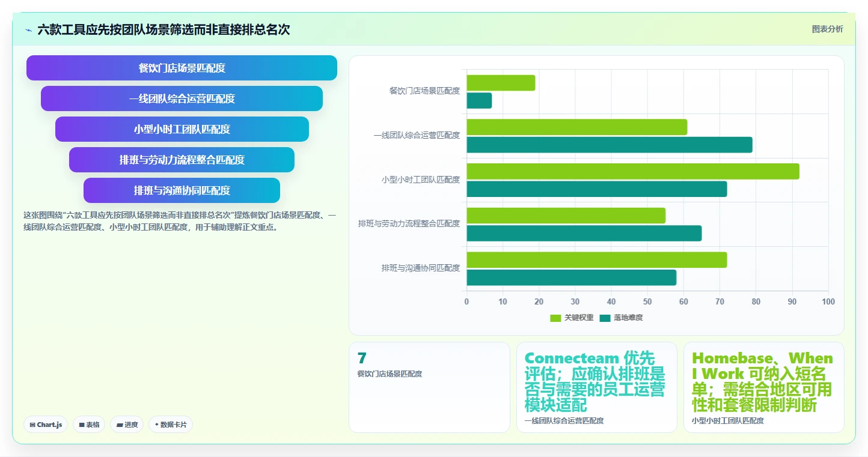Viewport: 868px width, 457px height.
Task: Select the 排班与劳动力流程整合匹配度 funnel bar
Action: click(182, 160)
